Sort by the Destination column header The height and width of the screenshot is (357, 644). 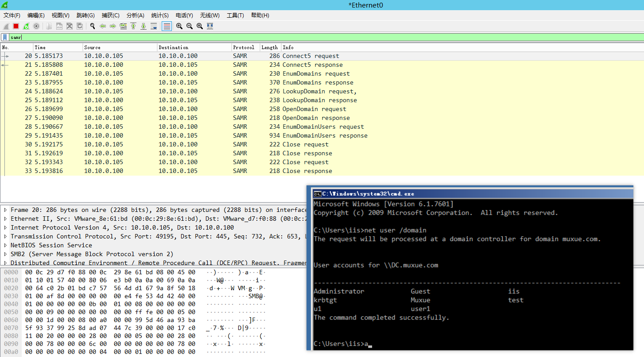pyautogui.click(x=194, y=47)
